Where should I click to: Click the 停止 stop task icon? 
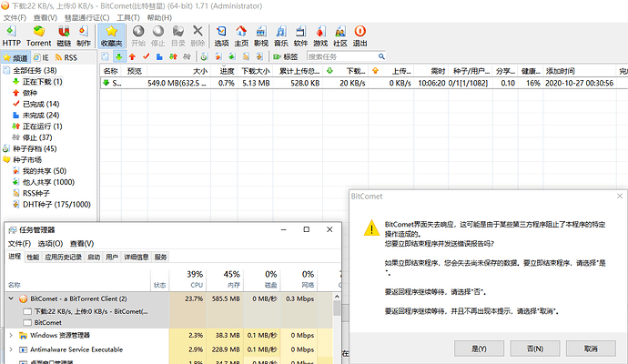[x=157, y=36]
